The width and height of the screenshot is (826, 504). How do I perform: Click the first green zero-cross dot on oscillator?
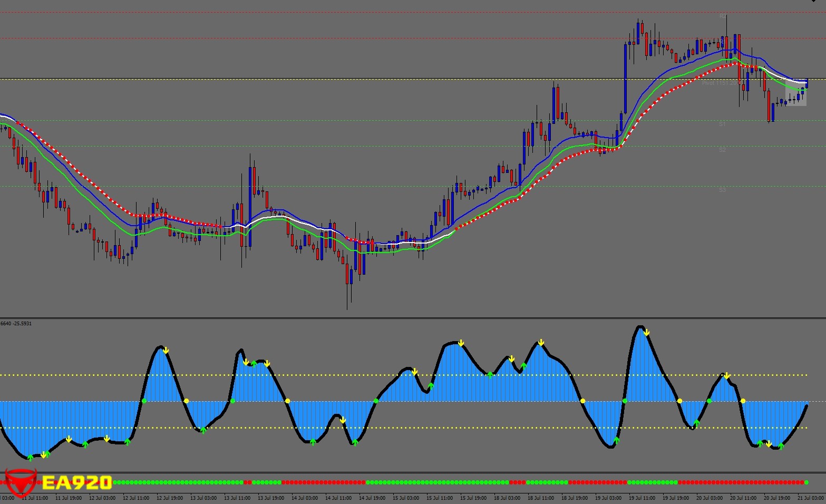coord(144,401)
